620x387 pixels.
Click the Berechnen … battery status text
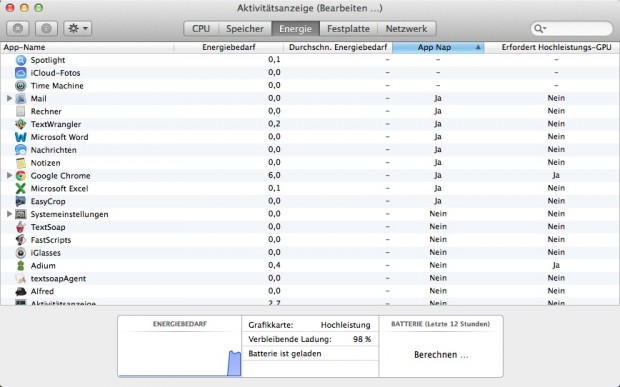click(441, 355)
